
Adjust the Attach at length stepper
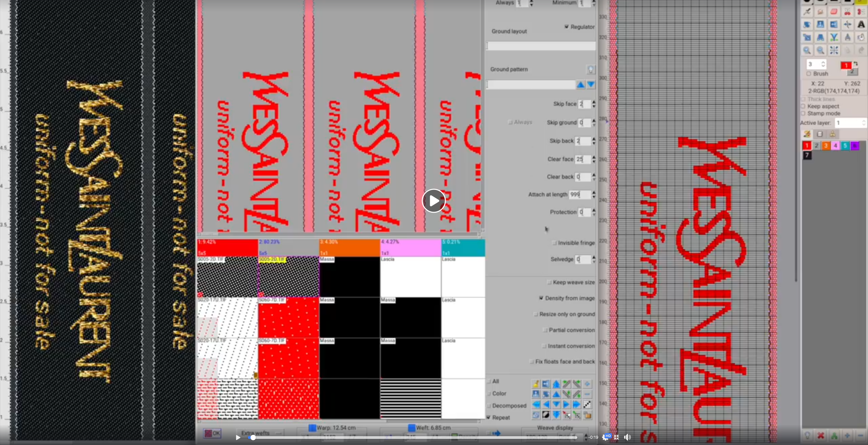pyautogui.click(x=594, y=194)
